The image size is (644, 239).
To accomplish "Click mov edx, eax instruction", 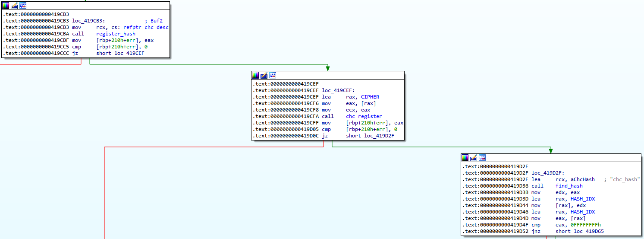I will [x=556, y=192].
